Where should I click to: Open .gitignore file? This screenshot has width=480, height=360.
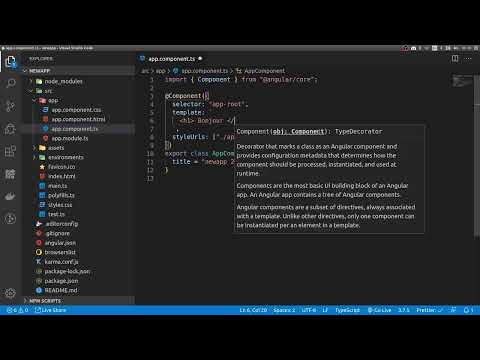[x=57, y=233]
